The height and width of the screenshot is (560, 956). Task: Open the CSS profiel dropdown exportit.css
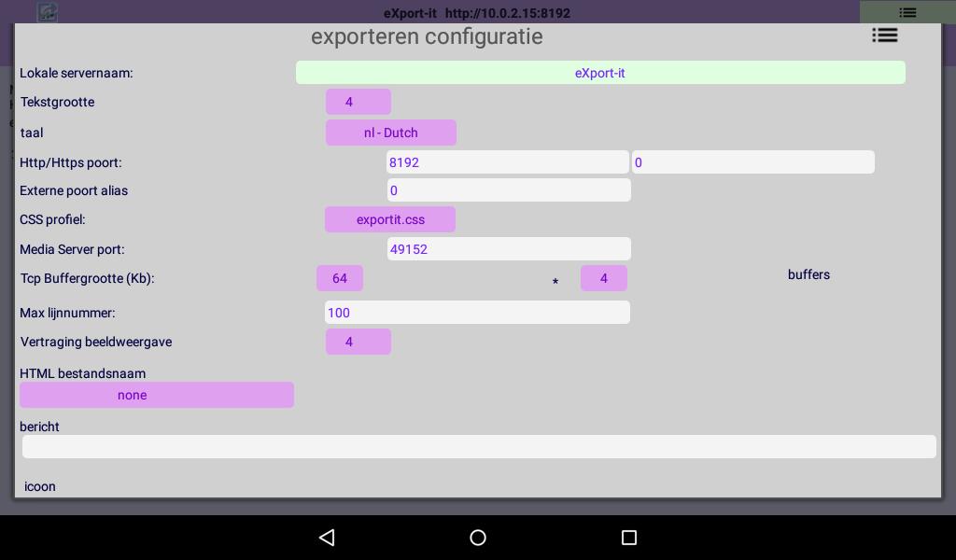390,219
